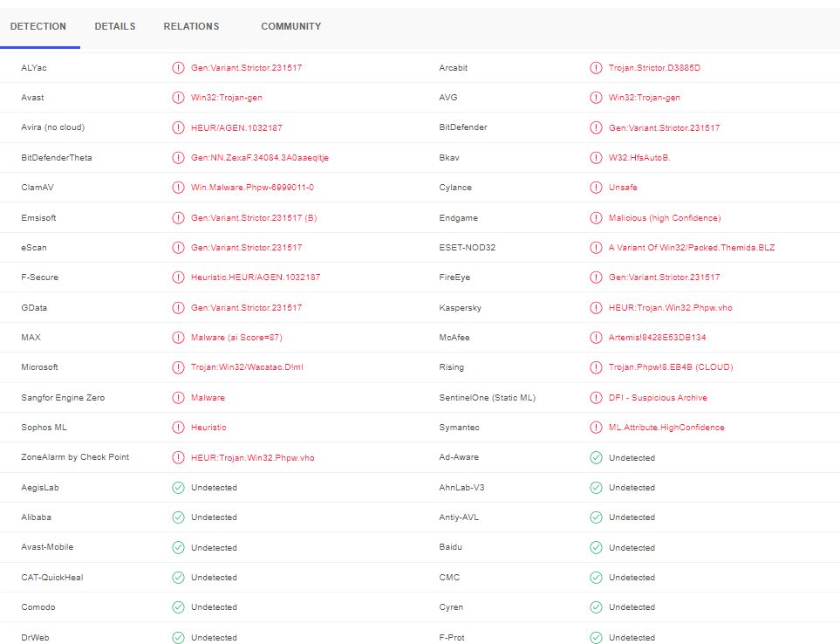Select Kaspersky's HEUR:Trojan.Win32.Phpw.vho result
The image size is (840, 644).
(670, 307)
